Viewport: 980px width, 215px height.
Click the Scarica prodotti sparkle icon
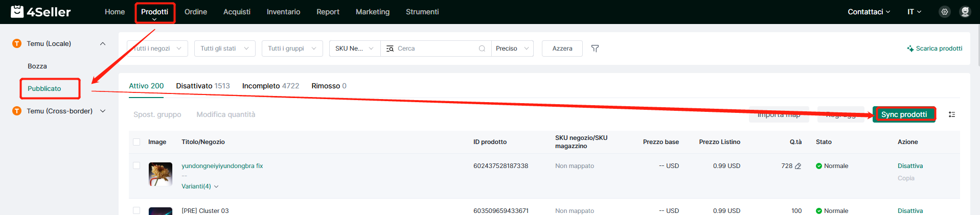point(910,49)
